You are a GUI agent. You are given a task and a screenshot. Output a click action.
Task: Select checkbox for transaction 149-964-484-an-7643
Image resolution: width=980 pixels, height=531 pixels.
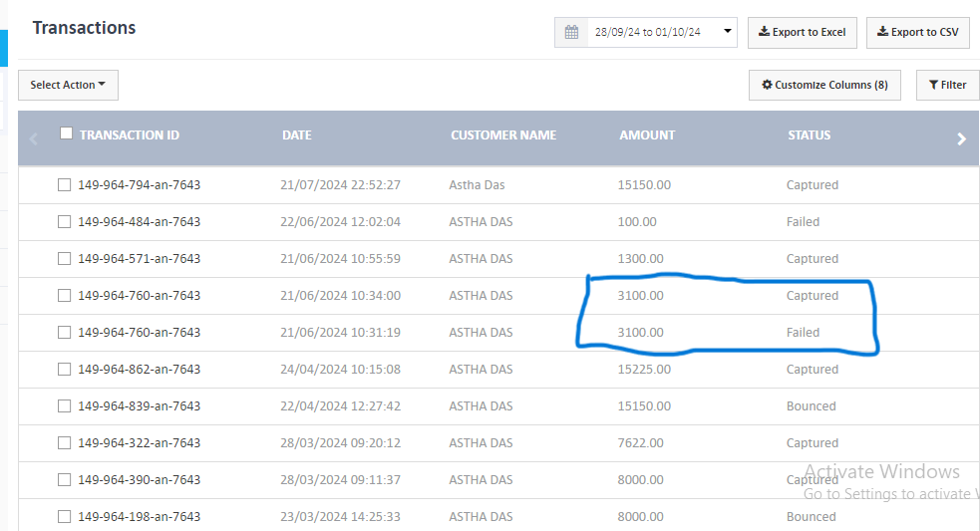click(64, 222)
